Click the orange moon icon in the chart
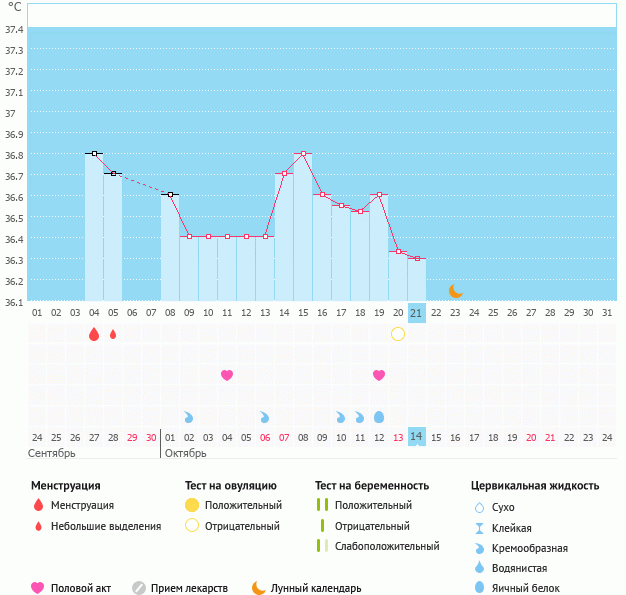The height and width of the screenshot is (595, 626). 455,291
